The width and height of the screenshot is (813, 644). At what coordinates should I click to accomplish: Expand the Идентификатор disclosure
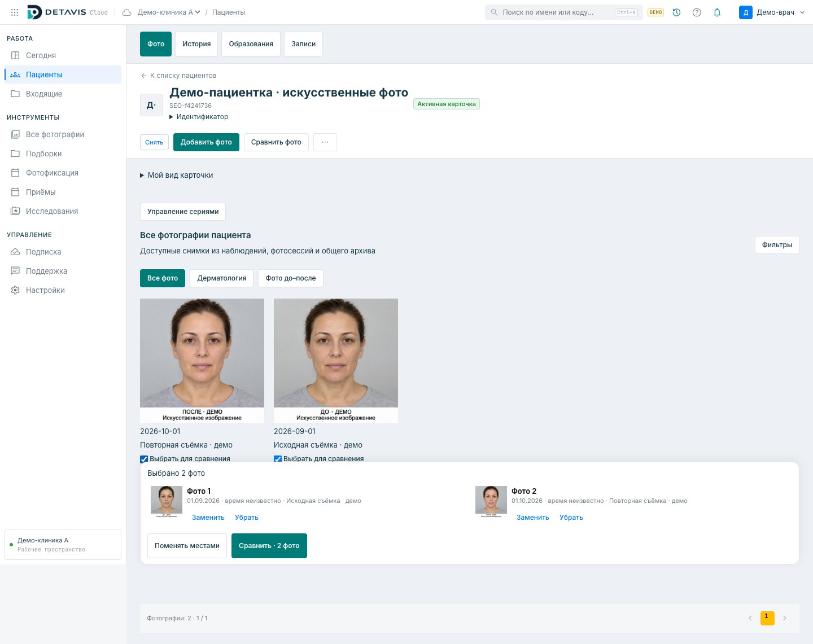[x=199, y=117]
